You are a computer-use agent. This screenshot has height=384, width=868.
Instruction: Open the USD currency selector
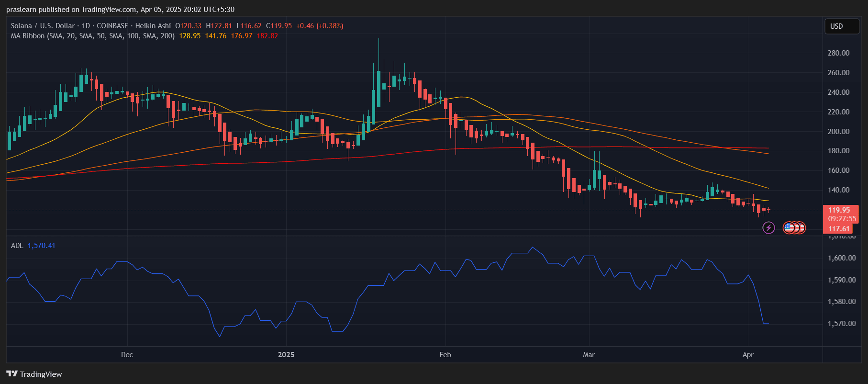pyautogui.click(x=841, y=26)
